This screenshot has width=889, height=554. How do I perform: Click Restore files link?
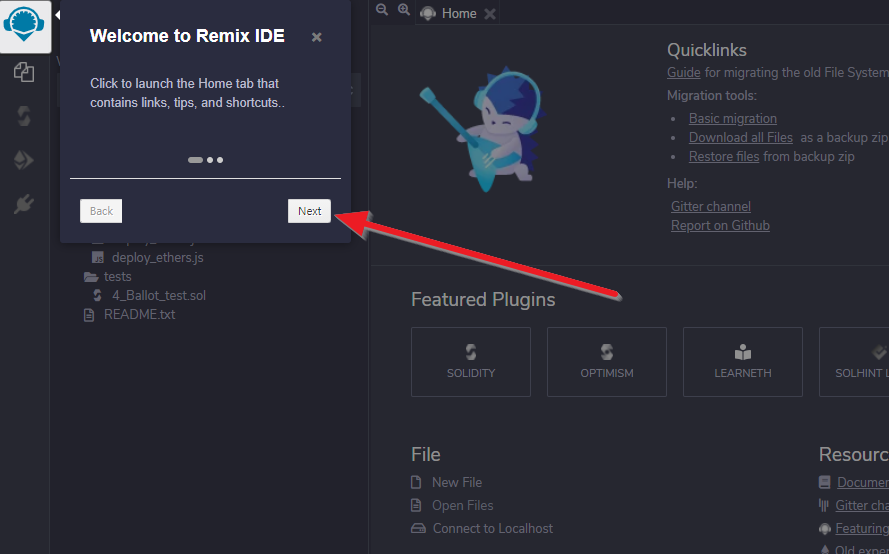724,157
